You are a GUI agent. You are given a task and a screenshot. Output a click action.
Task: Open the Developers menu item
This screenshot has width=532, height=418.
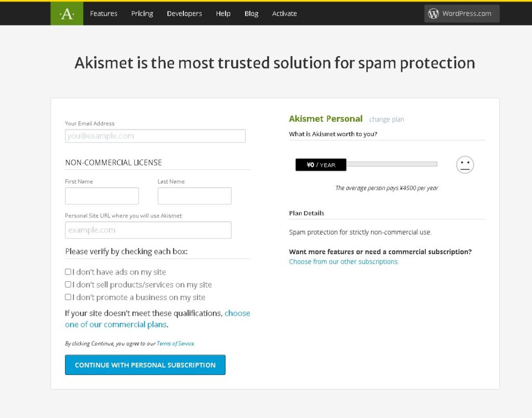tap(184, 14)
